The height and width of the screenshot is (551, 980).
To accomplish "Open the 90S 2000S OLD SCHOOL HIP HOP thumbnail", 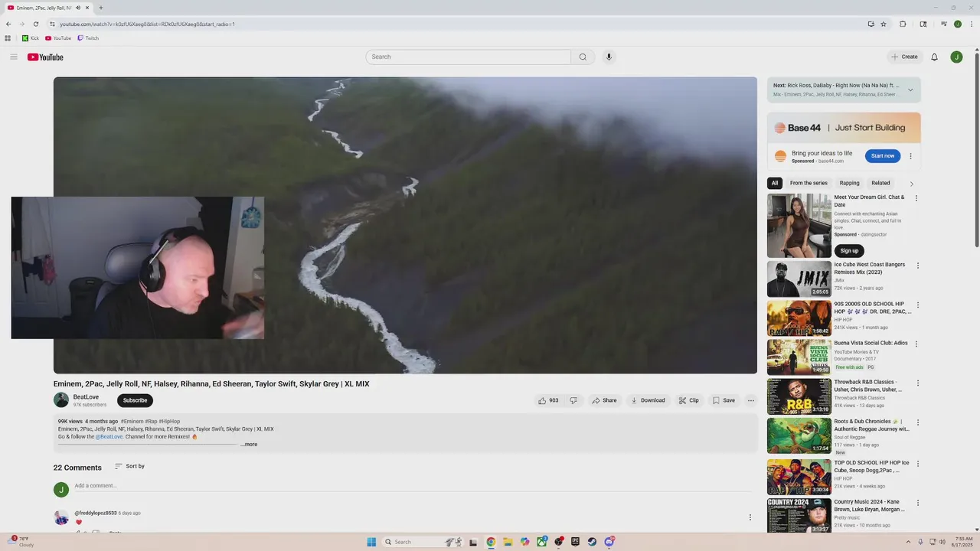I will click(799, 318).
